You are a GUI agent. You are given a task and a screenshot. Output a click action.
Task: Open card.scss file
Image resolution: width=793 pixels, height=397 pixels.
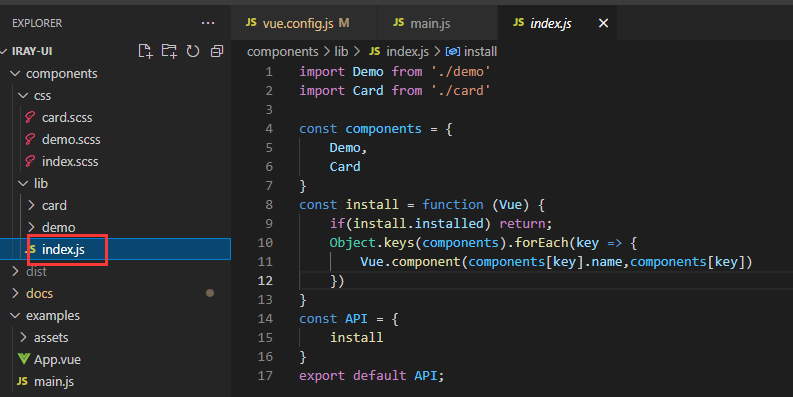click(67, 117)
